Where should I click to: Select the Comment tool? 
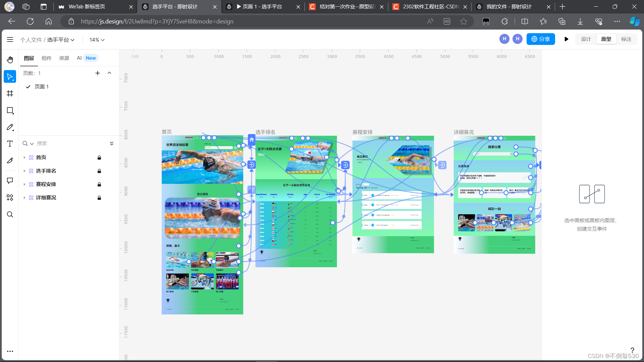pos(10,181)
